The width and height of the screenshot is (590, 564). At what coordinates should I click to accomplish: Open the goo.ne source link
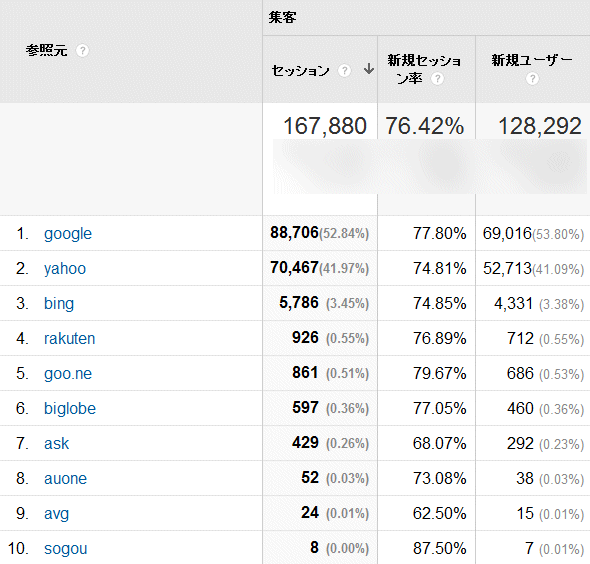[x=68, y=374]
